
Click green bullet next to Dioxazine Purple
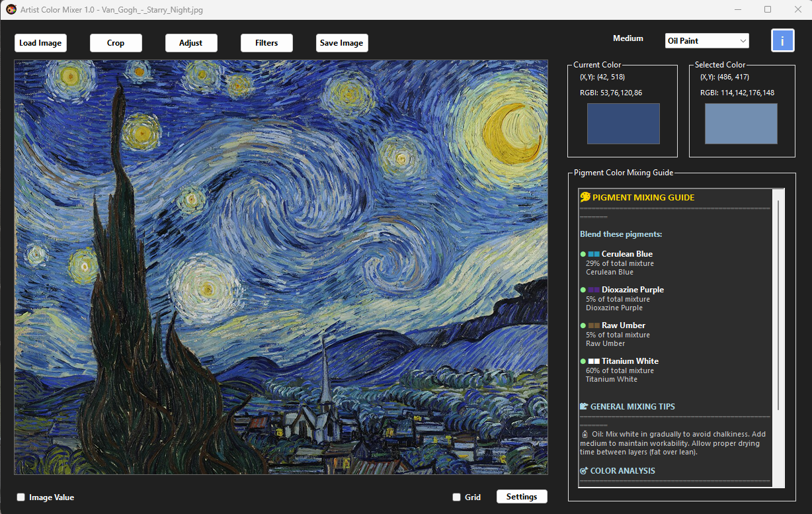pyautogui.click(x=583, y=290)
